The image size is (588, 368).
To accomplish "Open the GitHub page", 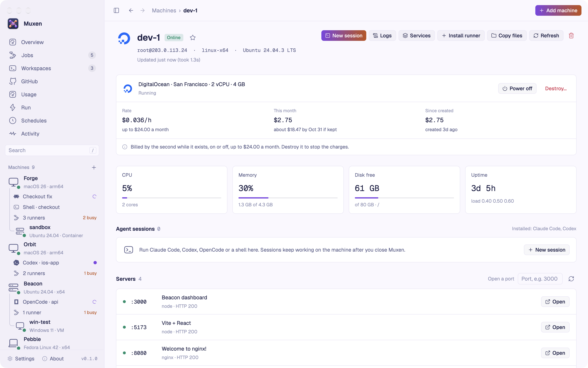I will coord(52,81).
